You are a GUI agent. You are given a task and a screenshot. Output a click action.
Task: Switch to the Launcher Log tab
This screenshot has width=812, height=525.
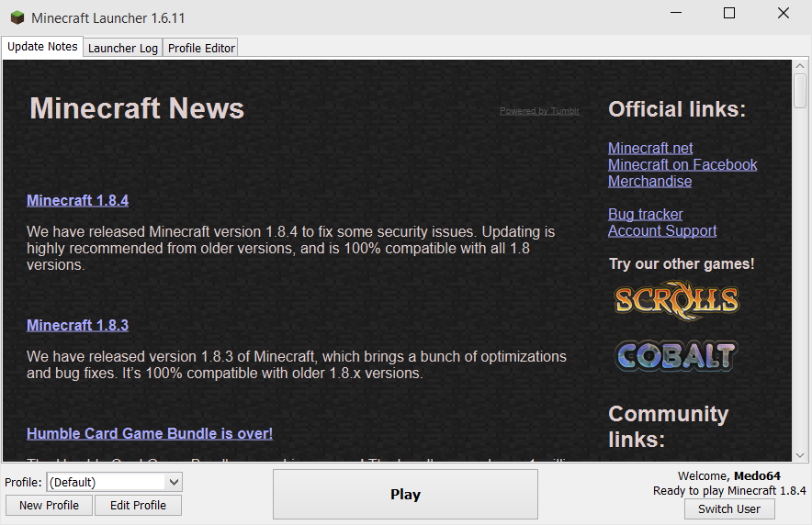[x=123, y=48]
